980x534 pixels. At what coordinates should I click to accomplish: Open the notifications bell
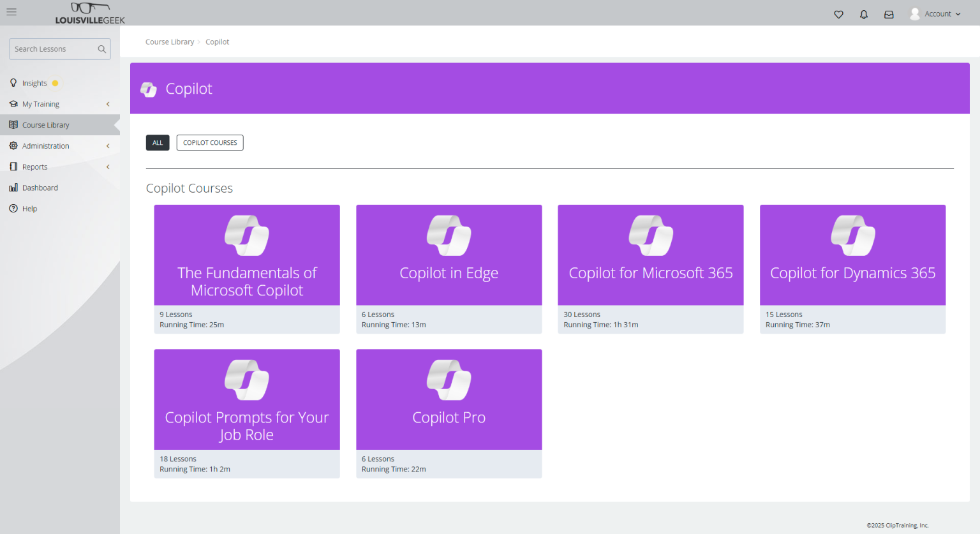863,14
